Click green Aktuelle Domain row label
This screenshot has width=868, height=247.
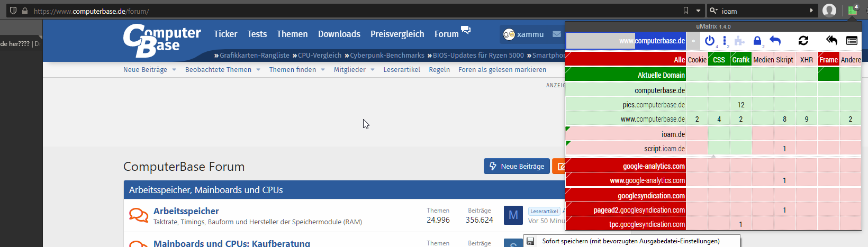point(626,75)
